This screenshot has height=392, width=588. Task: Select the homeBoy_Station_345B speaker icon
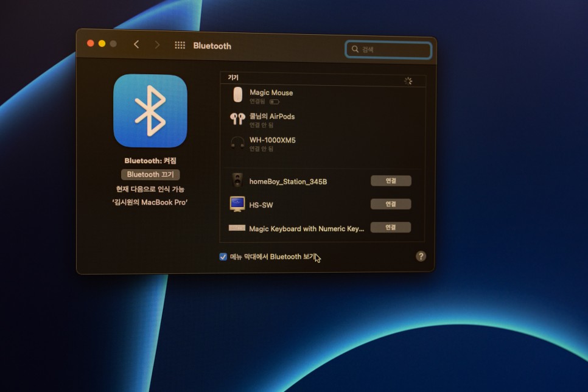click(237, 180)
